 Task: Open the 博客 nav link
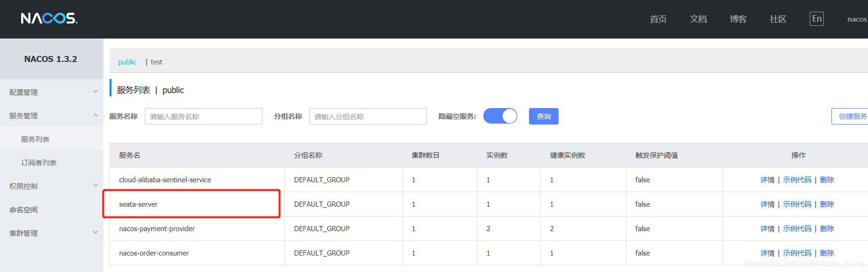point(738,19)
